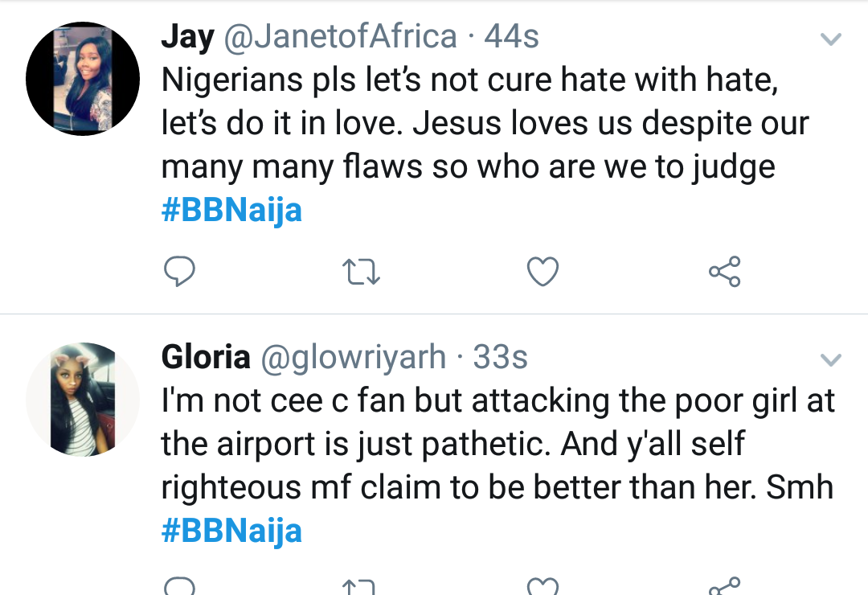Open Gloria's profile picture
Screen dimensions: 868x595
[84, 400]
